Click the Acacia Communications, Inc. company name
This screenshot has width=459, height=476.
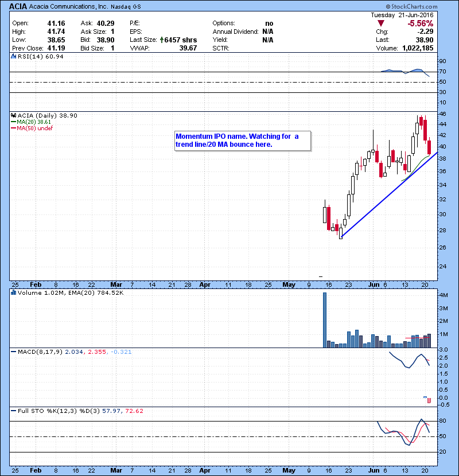pyautogui.click(x=69, y=6)
